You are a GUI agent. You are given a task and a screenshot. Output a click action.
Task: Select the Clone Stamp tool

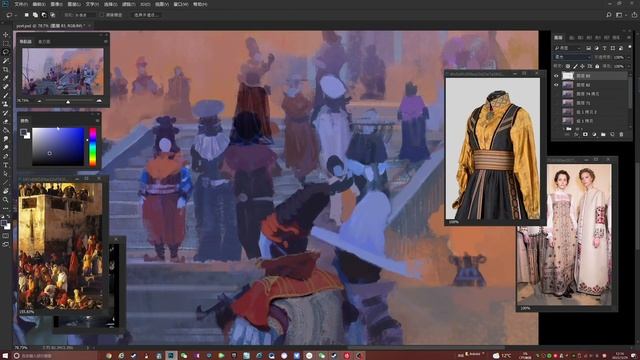click(x=6, y=104)
